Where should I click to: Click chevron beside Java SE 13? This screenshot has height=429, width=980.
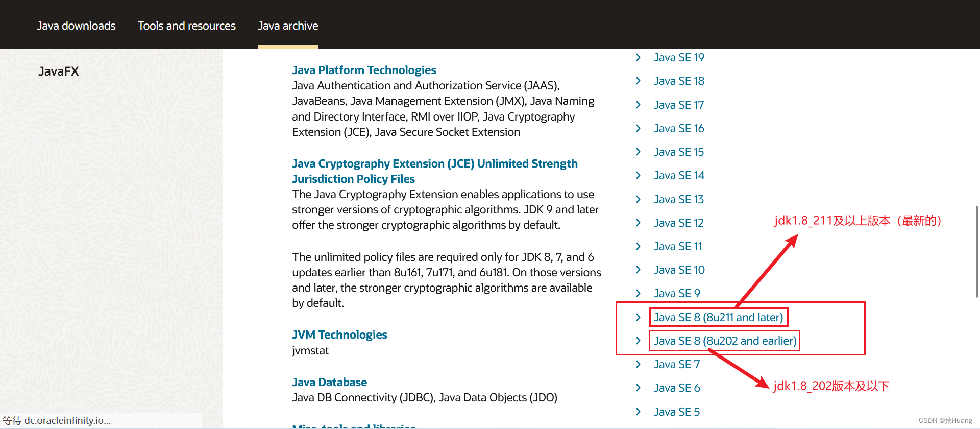pos(638,199)
